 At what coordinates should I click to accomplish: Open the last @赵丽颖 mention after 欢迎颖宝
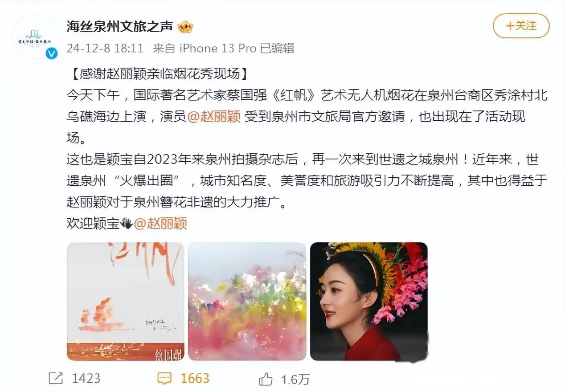pos(160,223)
